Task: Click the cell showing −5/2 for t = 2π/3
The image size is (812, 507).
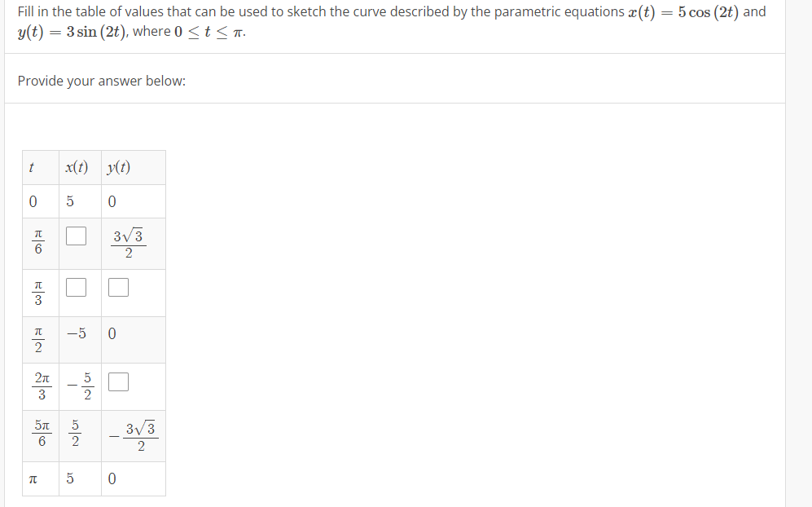Action: [x=77, y=385]
